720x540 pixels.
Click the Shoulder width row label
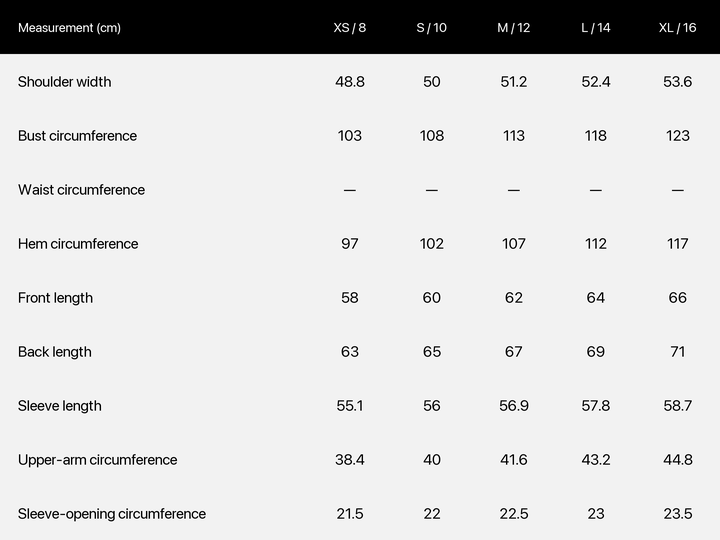64,82
